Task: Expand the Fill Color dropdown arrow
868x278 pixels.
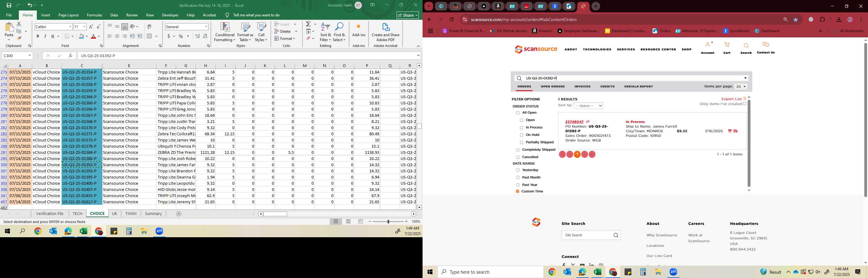Action: tap(87, 36)
